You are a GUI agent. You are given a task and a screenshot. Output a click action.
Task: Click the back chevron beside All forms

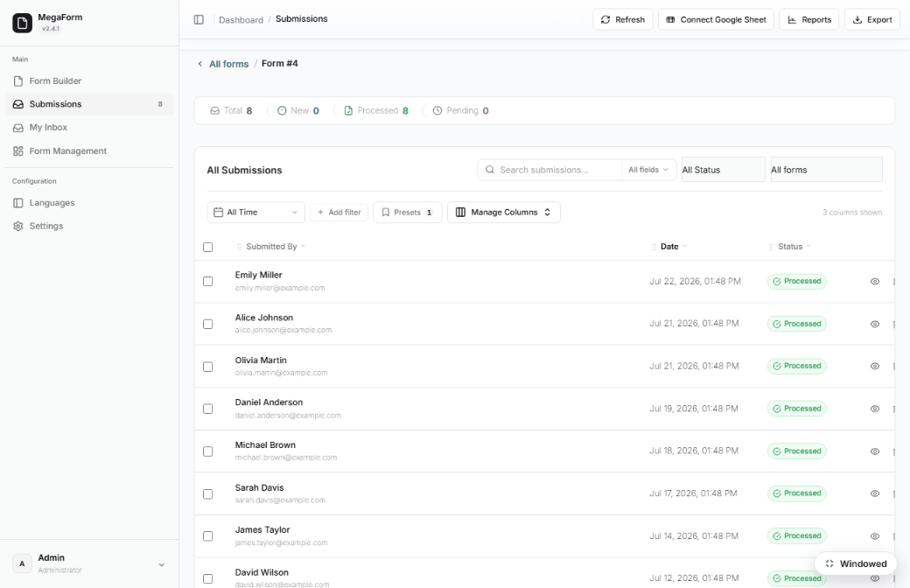(x=200, y=64)
